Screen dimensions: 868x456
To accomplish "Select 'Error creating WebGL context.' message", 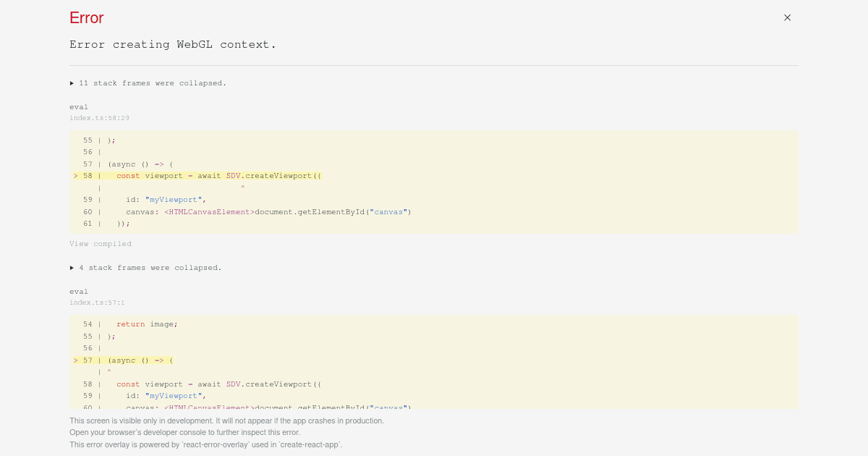I will (x=173, y=45).
